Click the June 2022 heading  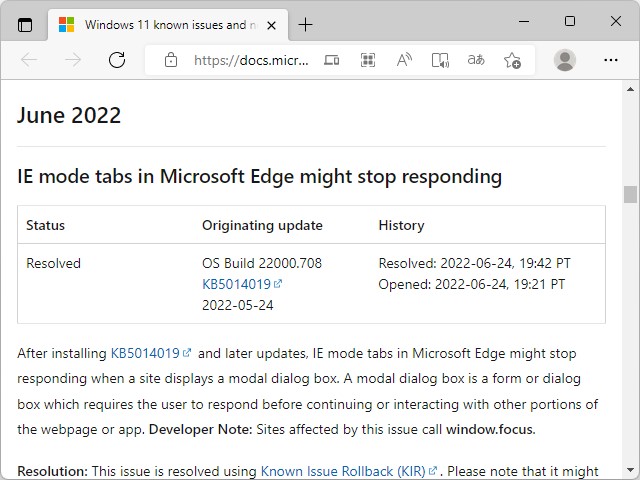pyautogui.click(x=69, y=115)
